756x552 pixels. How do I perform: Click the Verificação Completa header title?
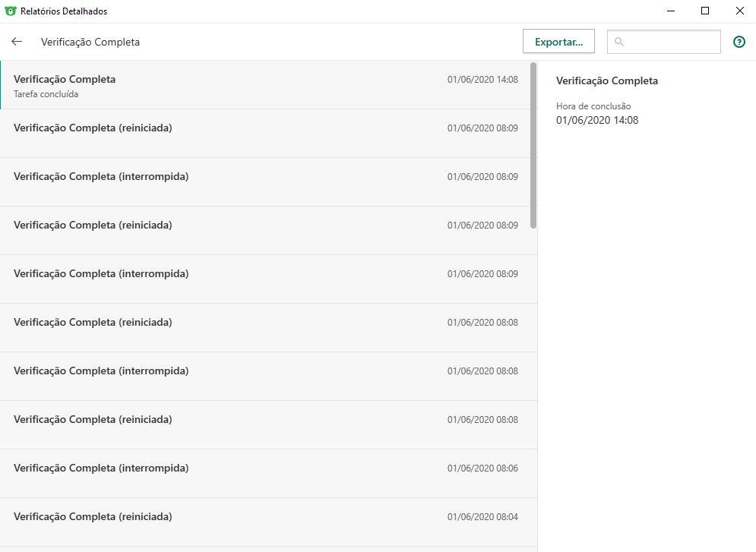tap(90, 43)
